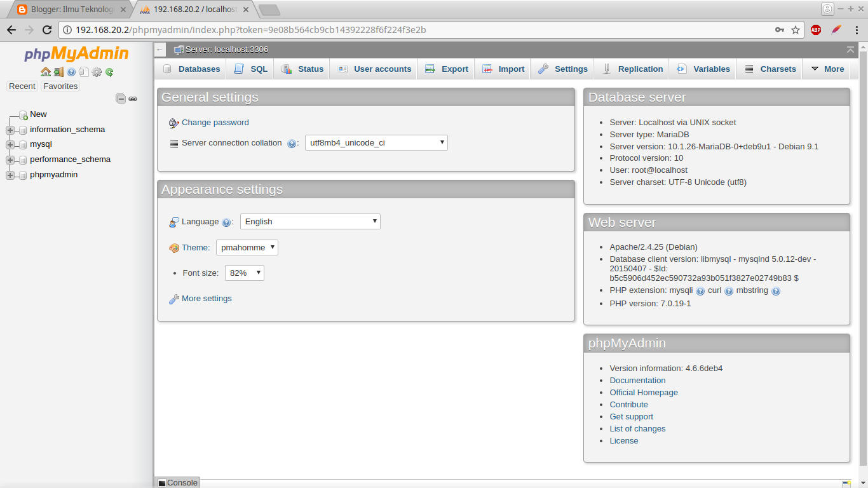Click the Contribute link
Screen dimensions: 868x488
click(x=628, y=405)
